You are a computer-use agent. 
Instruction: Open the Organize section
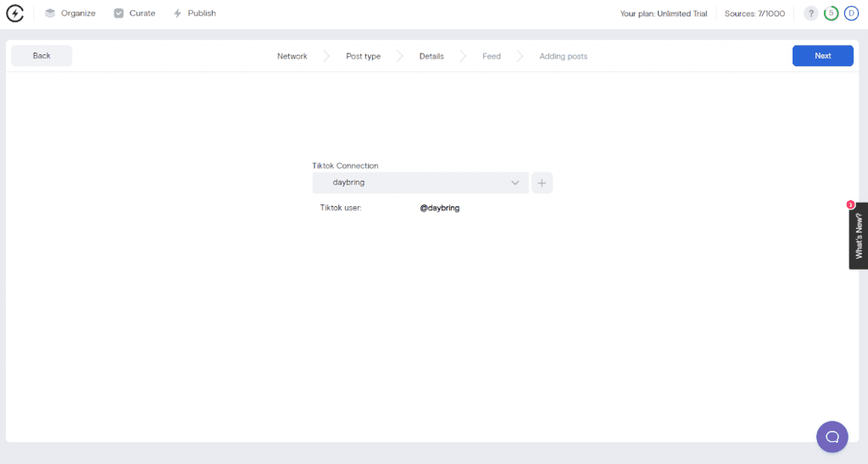point(70,14)
